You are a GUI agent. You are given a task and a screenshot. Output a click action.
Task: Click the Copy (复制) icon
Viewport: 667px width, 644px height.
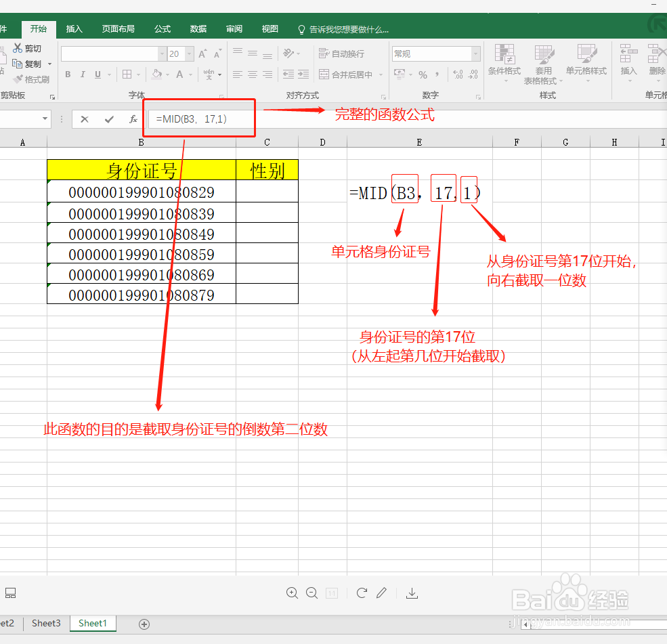17,64
